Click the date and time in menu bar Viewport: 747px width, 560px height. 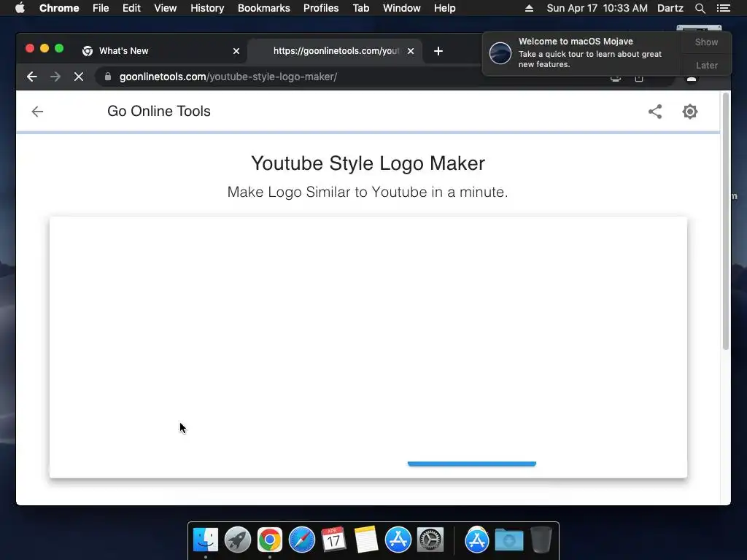click(597, 8)
